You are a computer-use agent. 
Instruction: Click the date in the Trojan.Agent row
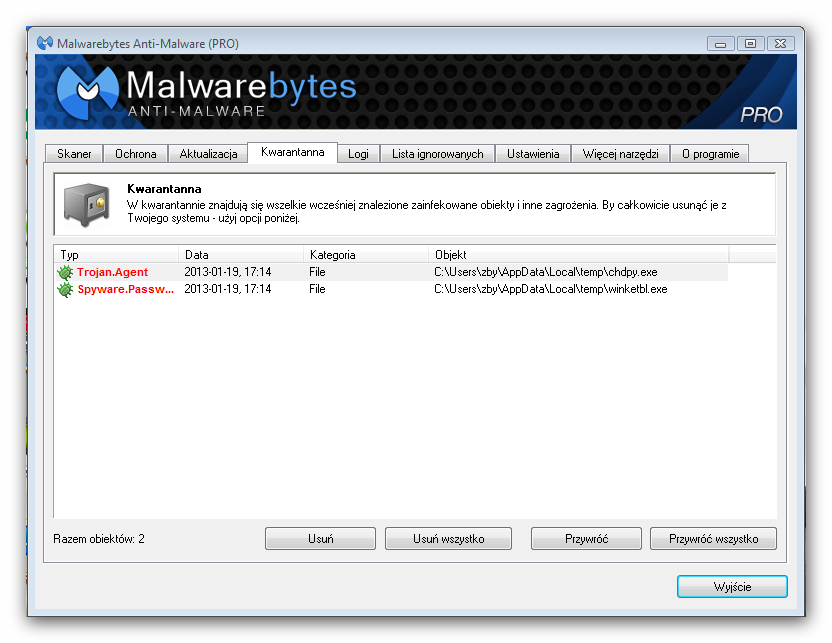(228, 272)
